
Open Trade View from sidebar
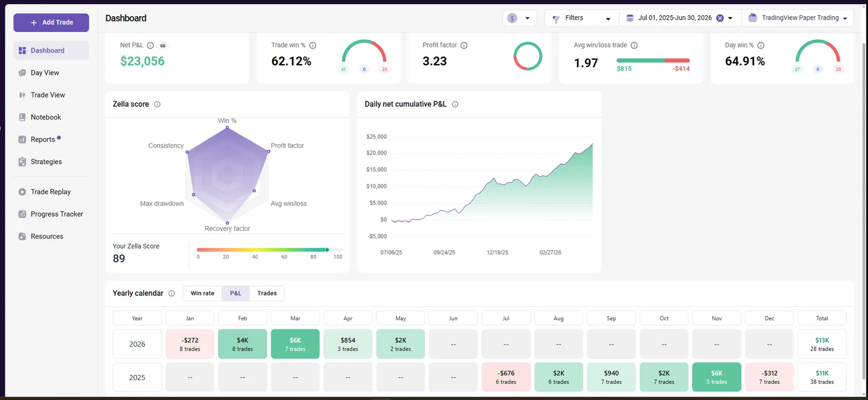coord(51,95)
